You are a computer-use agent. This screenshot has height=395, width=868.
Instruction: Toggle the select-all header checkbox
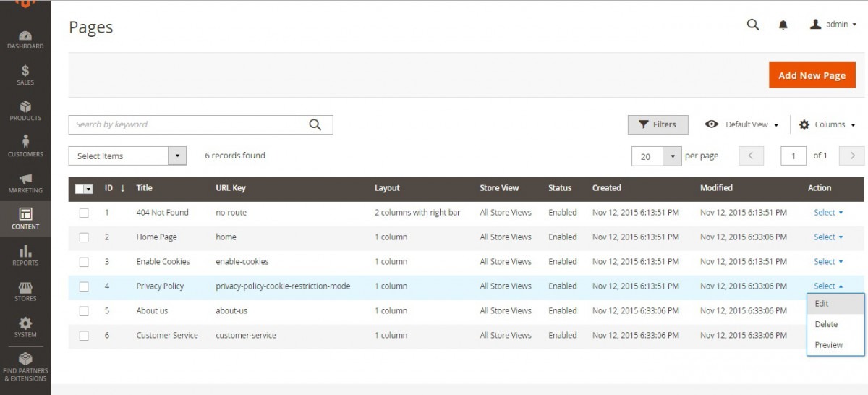(80, 189)
